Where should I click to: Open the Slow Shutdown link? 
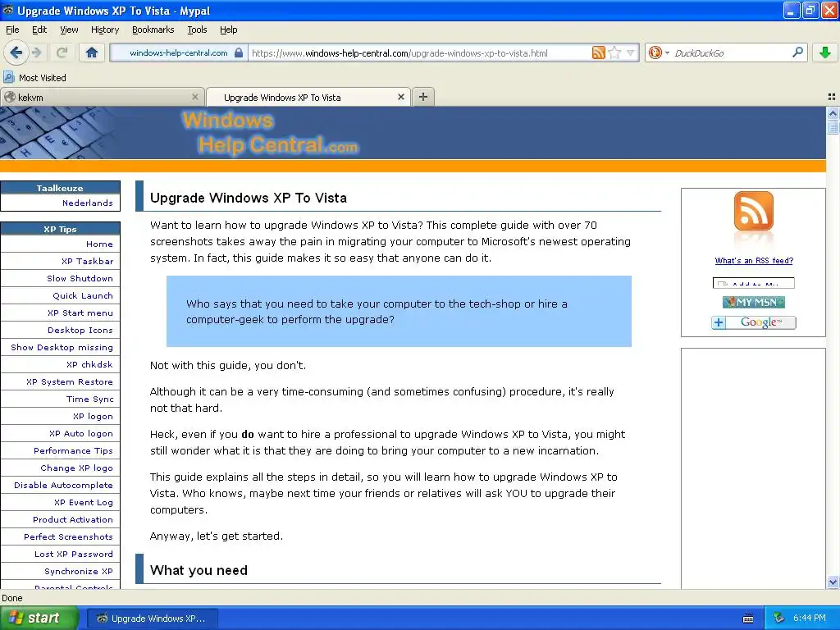point(80,279)
